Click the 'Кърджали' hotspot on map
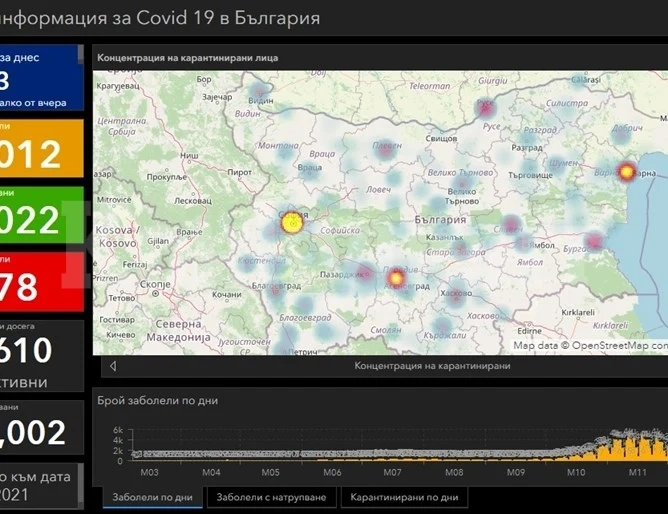 point(442,327)
